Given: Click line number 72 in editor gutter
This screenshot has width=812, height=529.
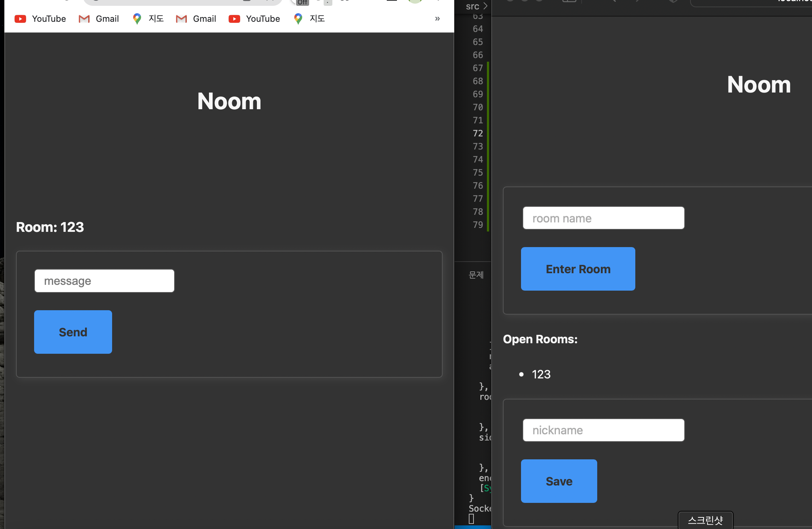Looking at the screenshot, I should pyautogui.click(x=477, y=134).
